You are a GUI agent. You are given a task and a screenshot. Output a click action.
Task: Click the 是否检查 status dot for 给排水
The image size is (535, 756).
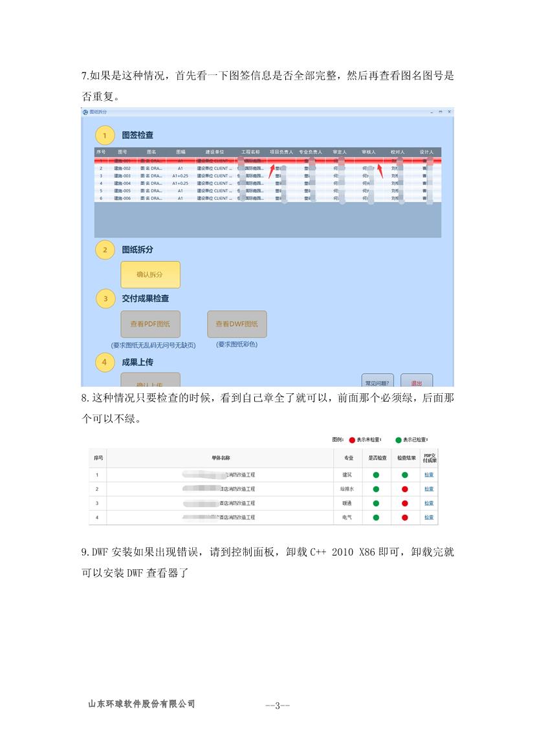point(376,489)
